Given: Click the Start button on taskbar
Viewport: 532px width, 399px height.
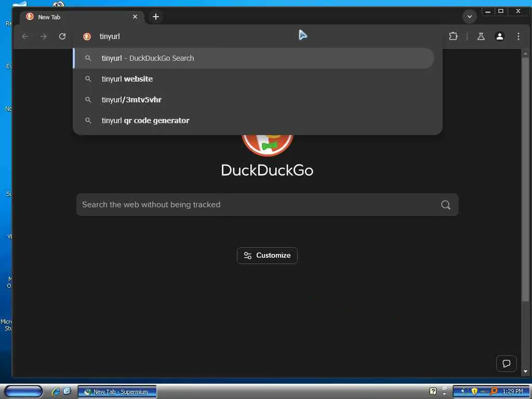Looking at the screenshot, I should coord(23,392).
